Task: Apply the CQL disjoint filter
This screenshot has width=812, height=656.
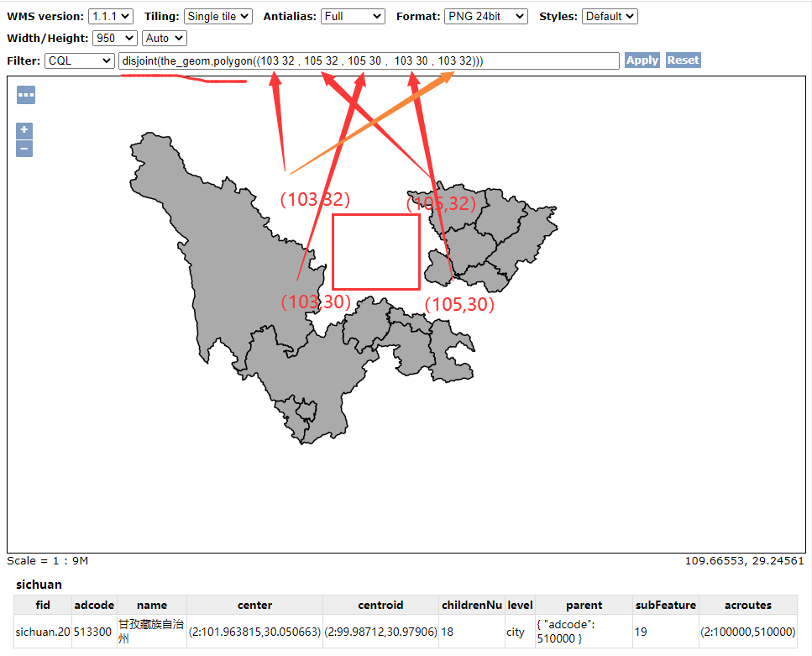Action: coord(642,60)
